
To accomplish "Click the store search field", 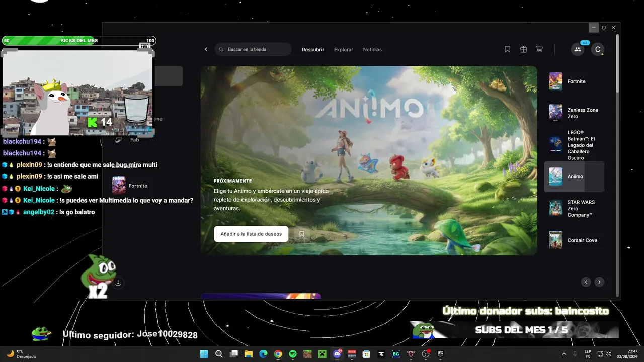I will 253,49.
